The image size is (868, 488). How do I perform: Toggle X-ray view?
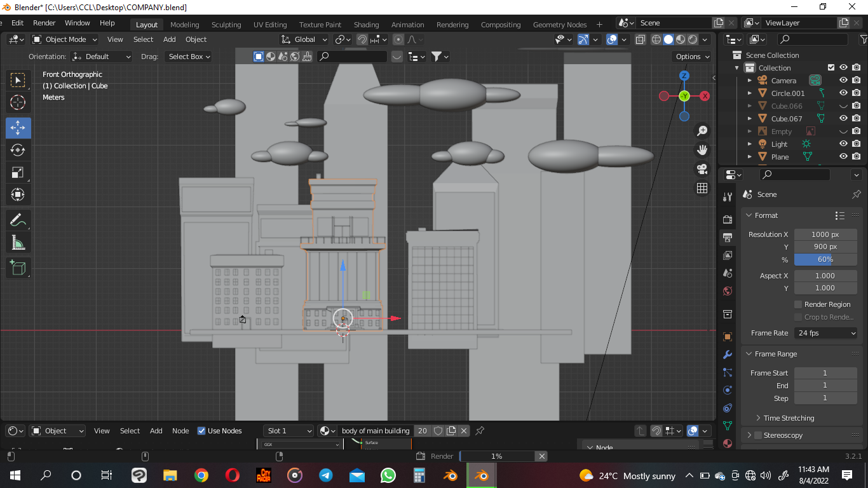[640, 39]
